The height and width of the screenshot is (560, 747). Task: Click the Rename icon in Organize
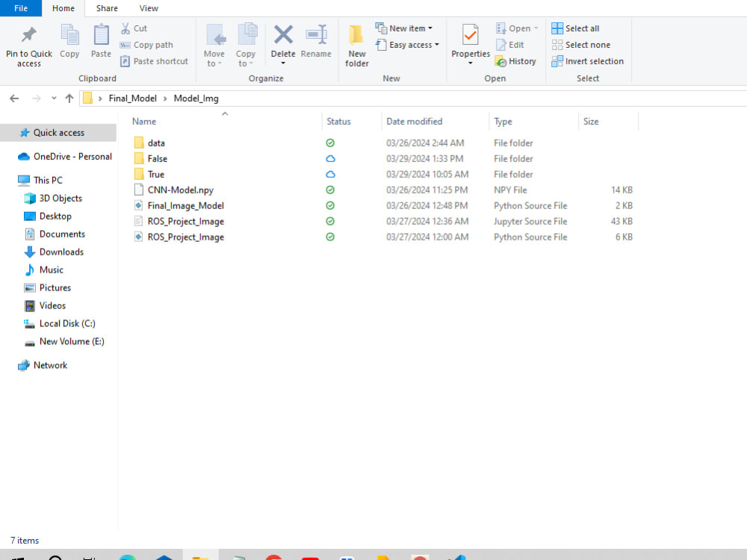(316, 35)
